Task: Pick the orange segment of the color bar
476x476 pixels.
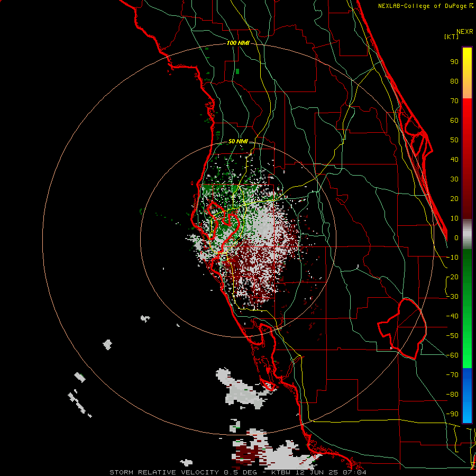Action: (467, 90)
